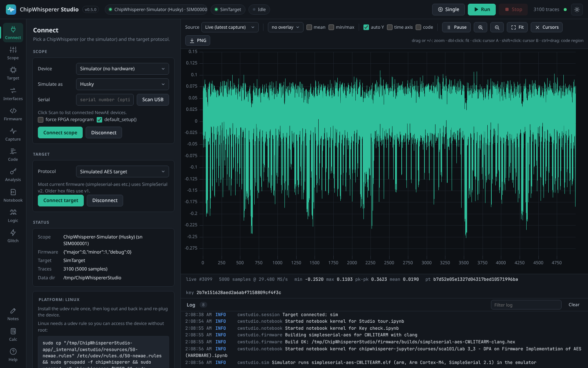588x368 pixels.
Task: Enable force FPGA reprogram checkbox
Action: 41,120
